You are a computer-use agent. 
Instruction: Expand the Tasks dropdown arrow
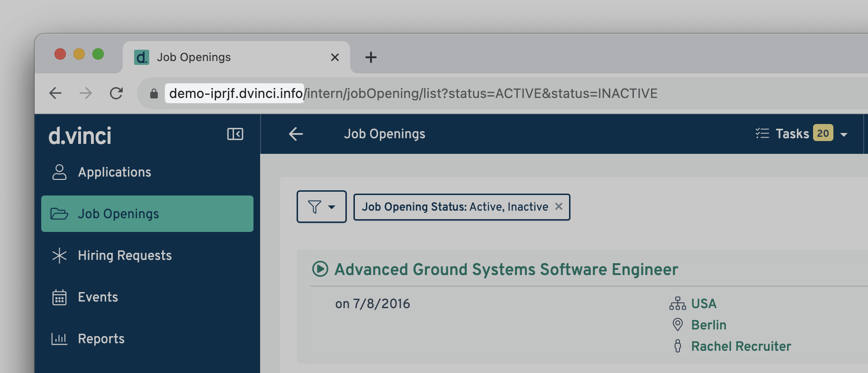(x=844, y=134)
